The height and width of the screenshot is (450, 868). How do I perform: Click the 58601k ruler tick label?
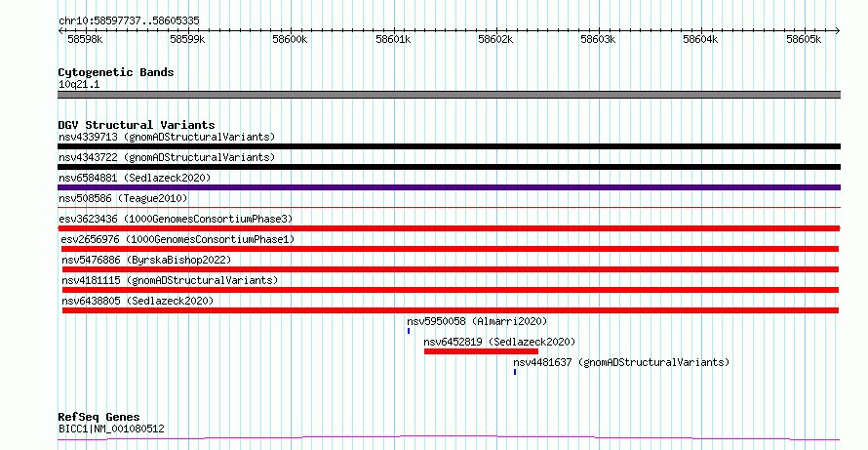click(x=393, y=40)
